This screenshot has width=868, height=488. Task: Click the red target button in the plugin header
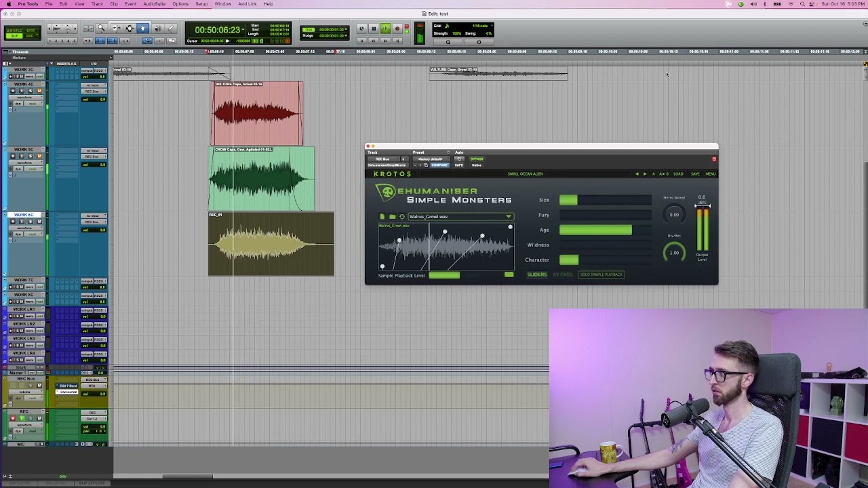714,159
